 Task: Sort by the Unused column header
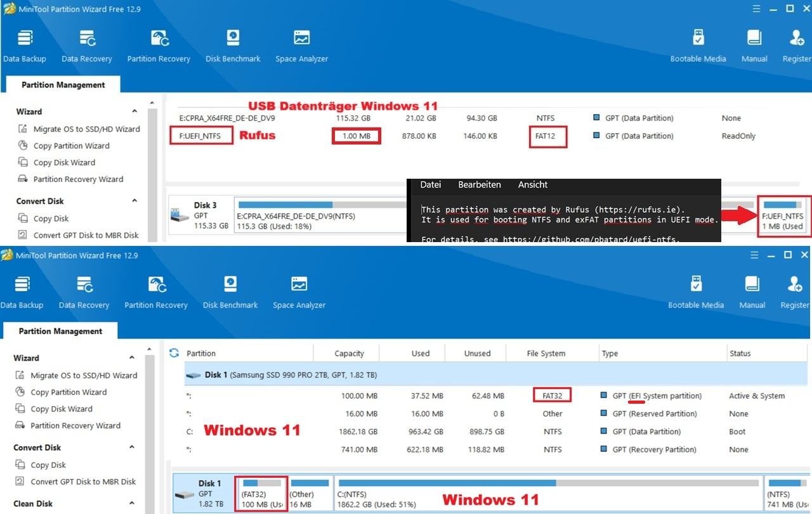tap(478, 353)
